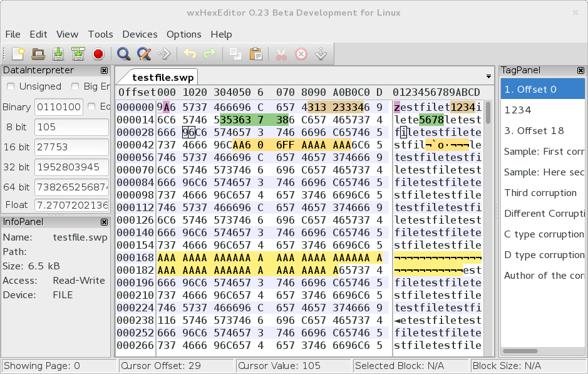Click the Insert down-arrow icon
The image size is (588, 374).
(x=321, y=54)
